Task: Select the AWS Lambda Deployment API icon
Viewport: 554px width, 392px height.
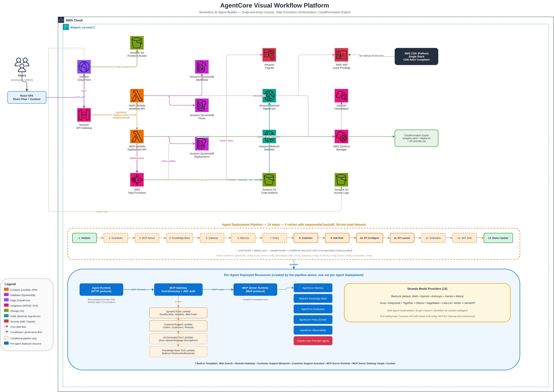Action: [137, 136]
